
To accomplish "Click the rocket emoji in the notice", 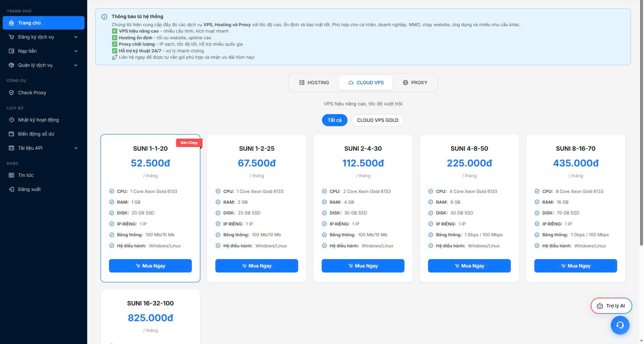I will pyautogui.click(x=114, y=57).
